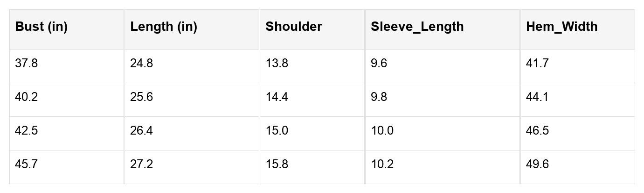Viewport: 644px width, 193px height.
Task: Click the length cell showing 24.8
Action: [141, 64]
